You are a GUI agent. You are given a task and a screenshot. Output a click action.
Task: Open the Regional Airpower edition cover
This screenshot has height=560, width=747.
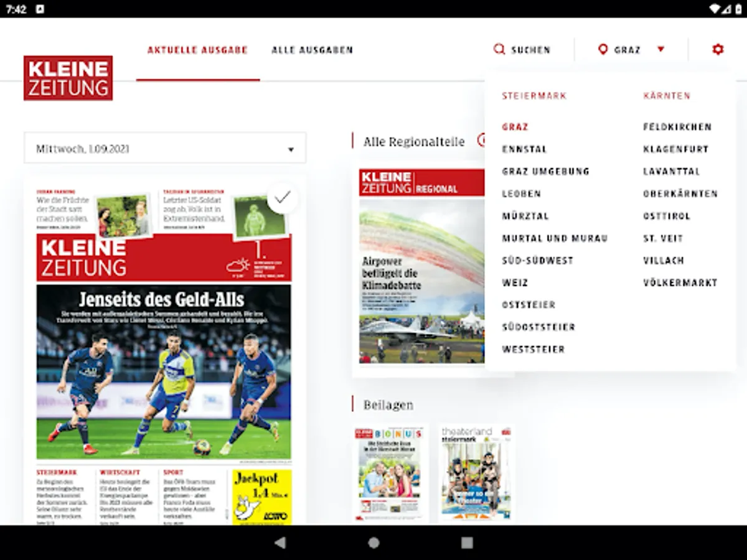(421, 267)
